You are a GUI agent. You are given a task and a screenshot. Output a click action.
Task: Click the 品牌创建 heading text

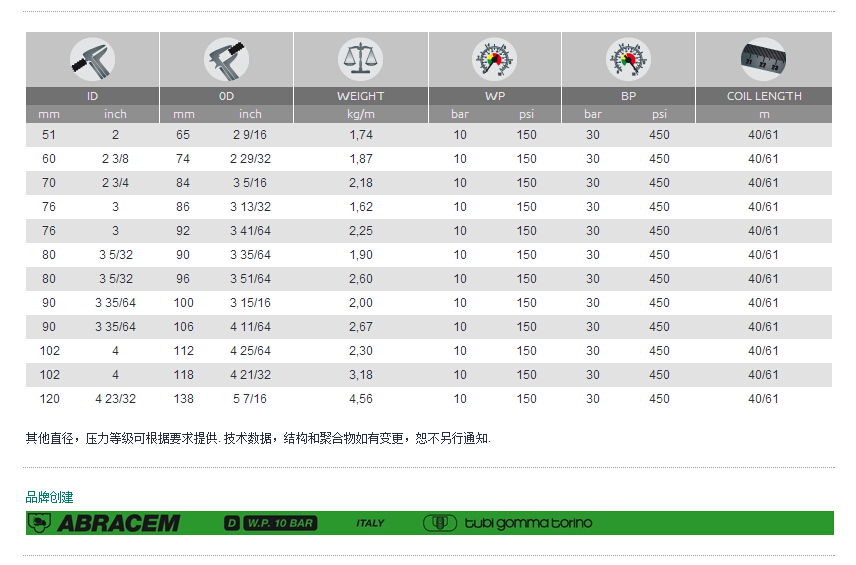[49, 497]
